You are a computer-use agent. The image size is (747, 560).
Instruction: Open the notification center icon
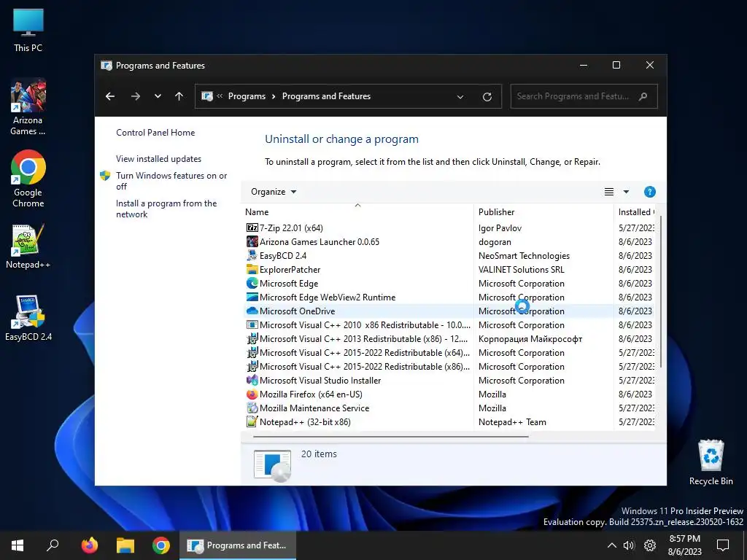pyautogui.click(x=723, y=545)
